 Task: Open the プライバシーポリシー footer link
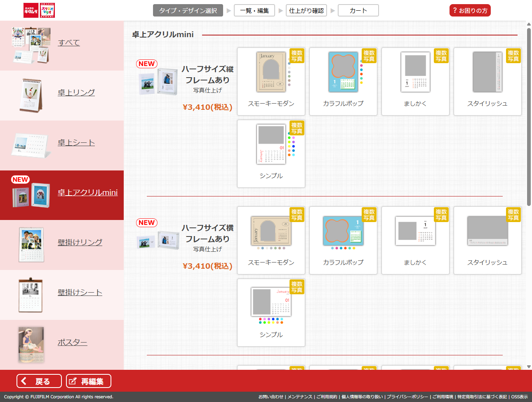point(407,397)
